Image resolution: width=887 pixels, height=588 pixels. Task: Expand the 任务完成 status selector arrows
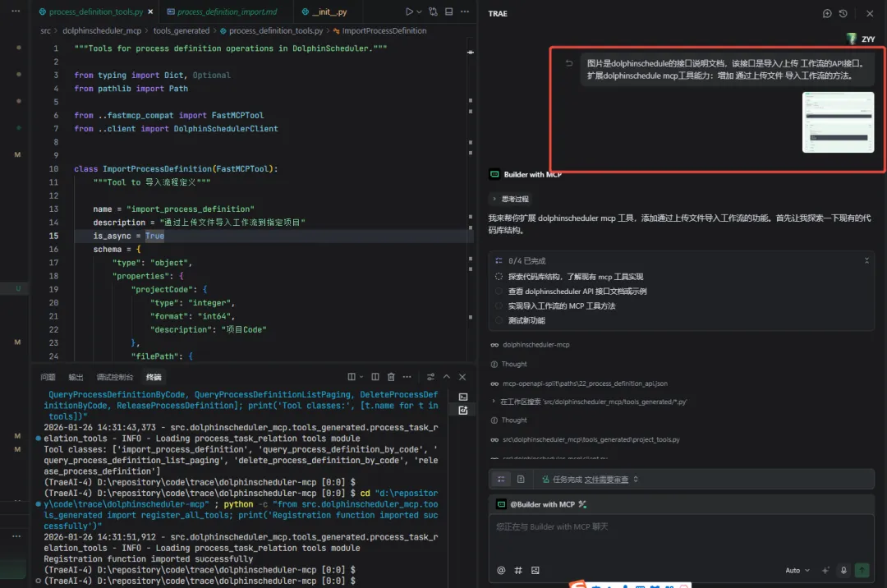coord(636,480)
